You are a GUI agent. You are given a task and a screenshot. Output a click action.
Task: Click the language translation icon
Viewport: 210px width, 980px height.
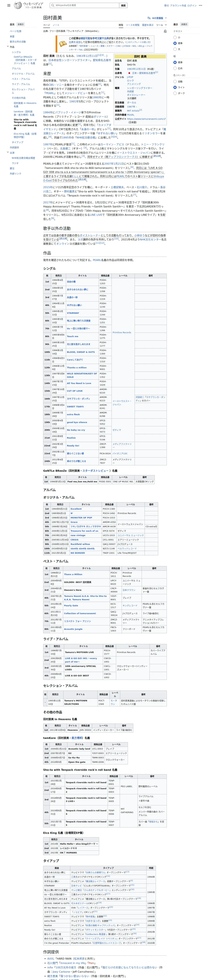tap(149, 18)
